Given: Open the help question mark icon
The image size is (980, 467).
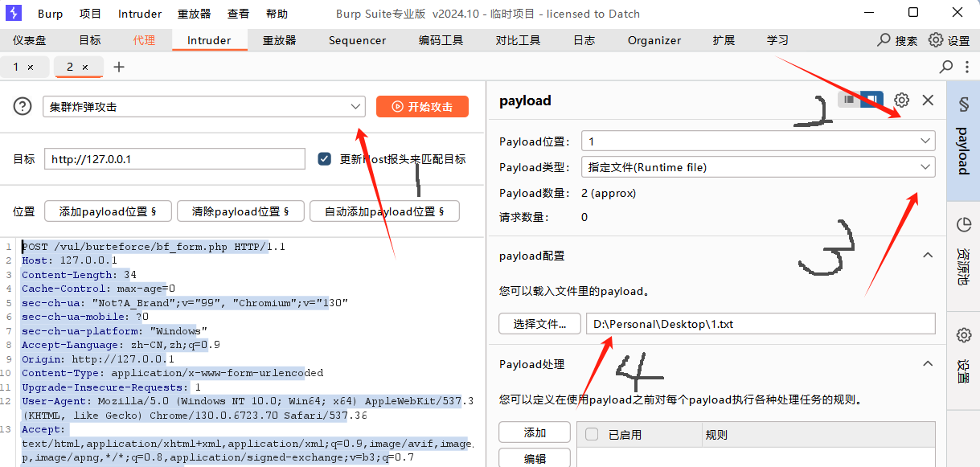Looking at the screenshot, I should tap(23, 107).
